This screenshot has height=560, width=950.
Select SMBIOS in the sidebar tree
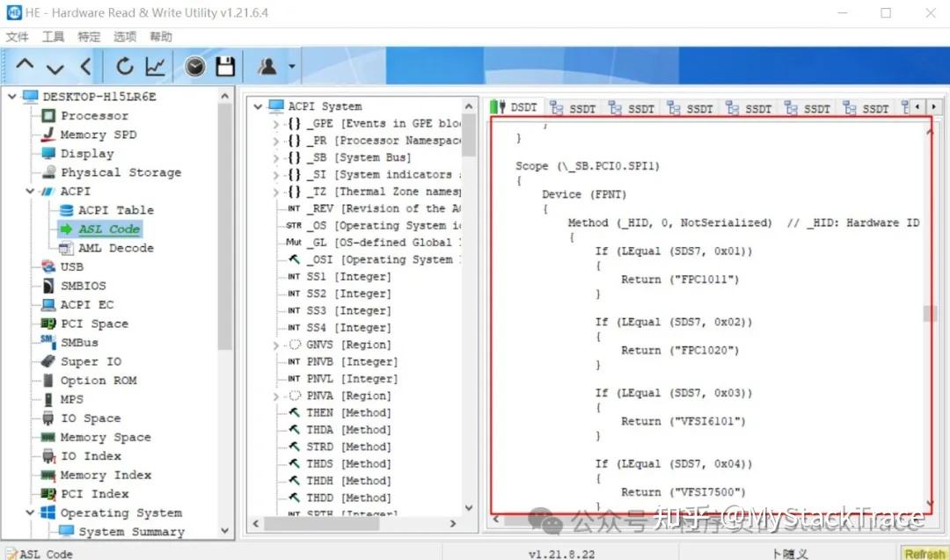[83, 286]
